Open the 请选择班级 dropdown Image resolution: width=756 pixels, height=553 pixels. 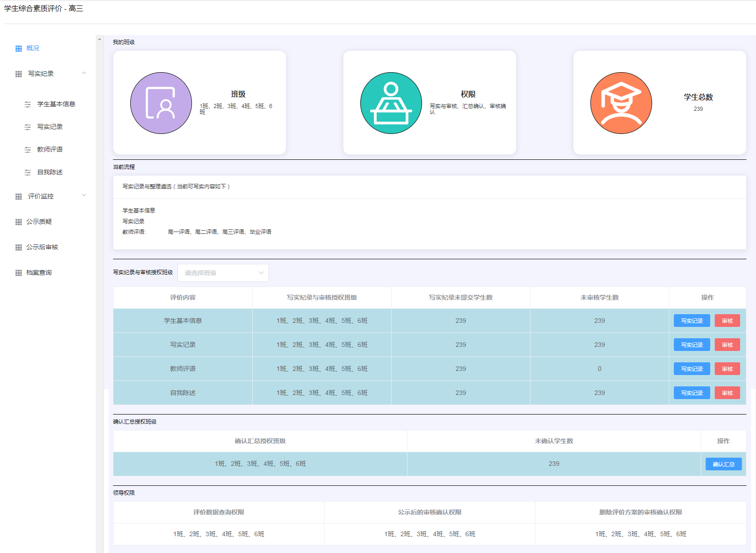[x=223, y=273]
